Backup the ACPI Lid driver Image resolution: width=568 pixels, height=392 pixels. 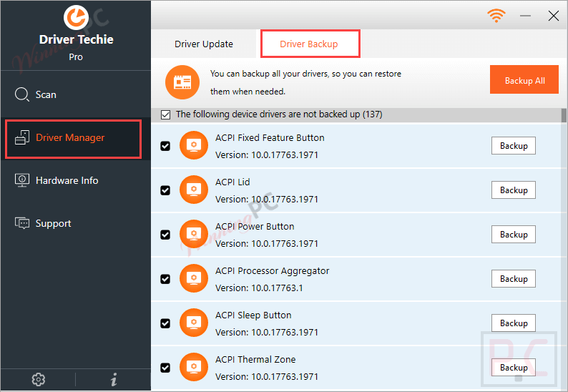click(x=514, y=190)
